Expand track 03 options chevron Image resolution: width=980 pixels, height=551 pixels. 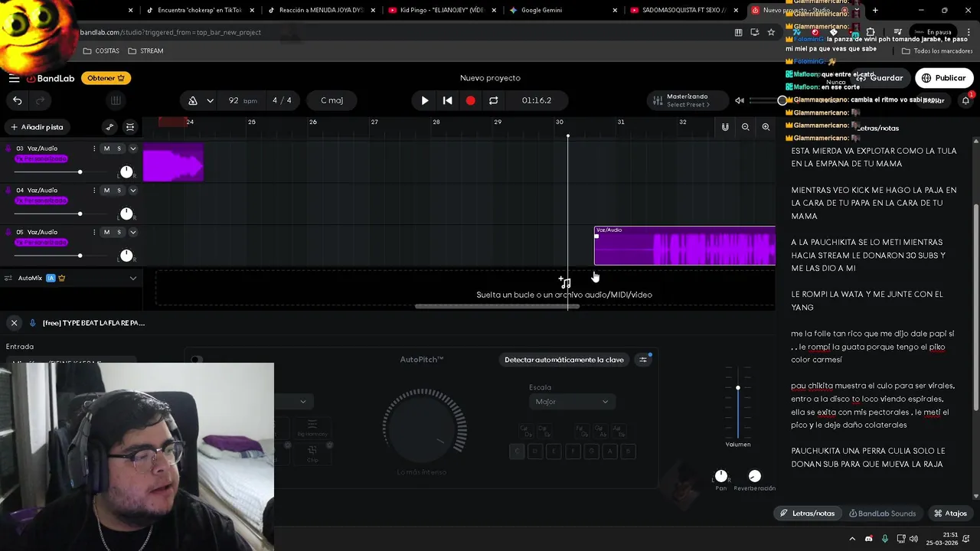tap(132, 148)
